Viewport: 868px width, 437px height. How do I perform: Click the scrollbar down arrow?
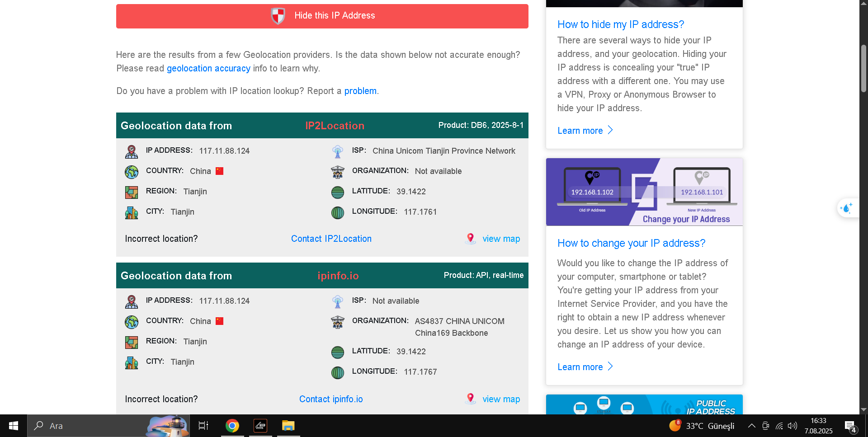pos(863,410)
